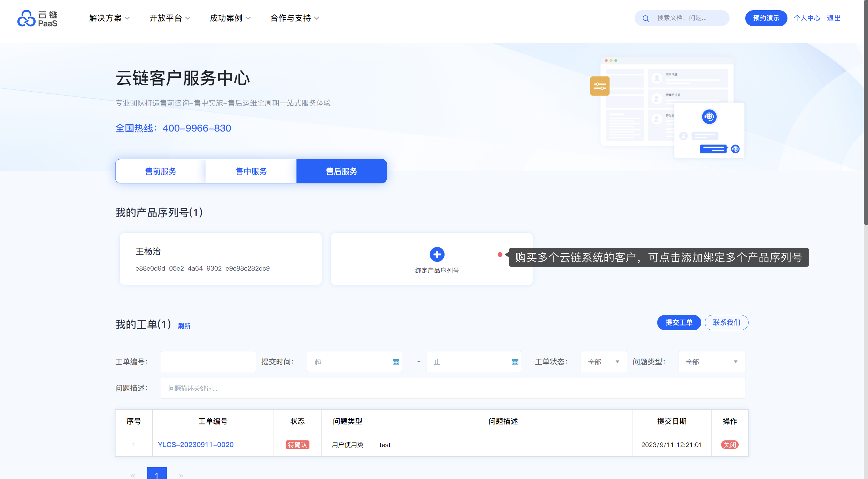Go to previous page arrow in pagination

(133, 475)
